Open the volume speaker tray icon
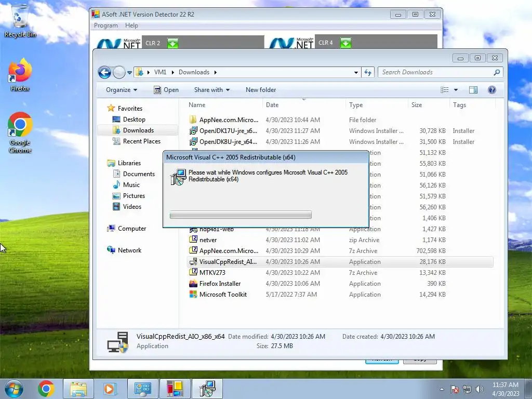The height and width of the screenshot is (399, 532). pos(479,389)
